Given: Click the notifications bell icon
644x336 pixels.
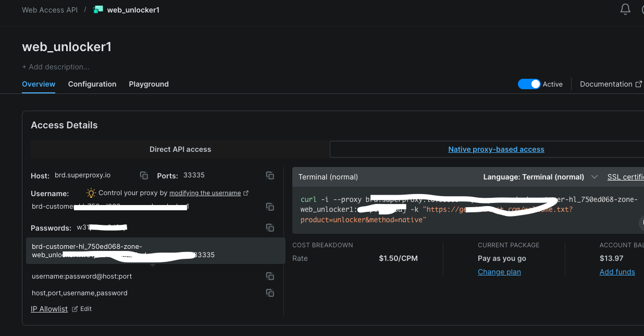Looking at the screenshot, I should [625, 9].
